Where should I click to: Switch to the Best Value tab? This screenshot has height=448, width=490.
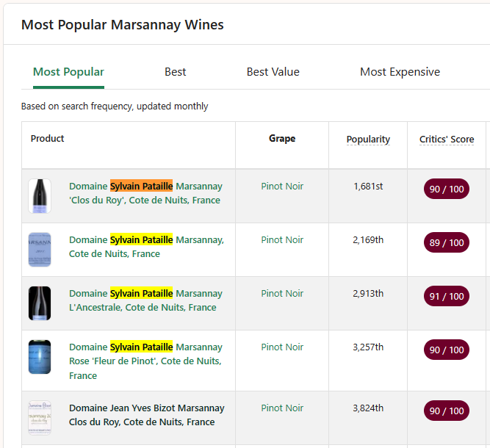coord(273,72)
